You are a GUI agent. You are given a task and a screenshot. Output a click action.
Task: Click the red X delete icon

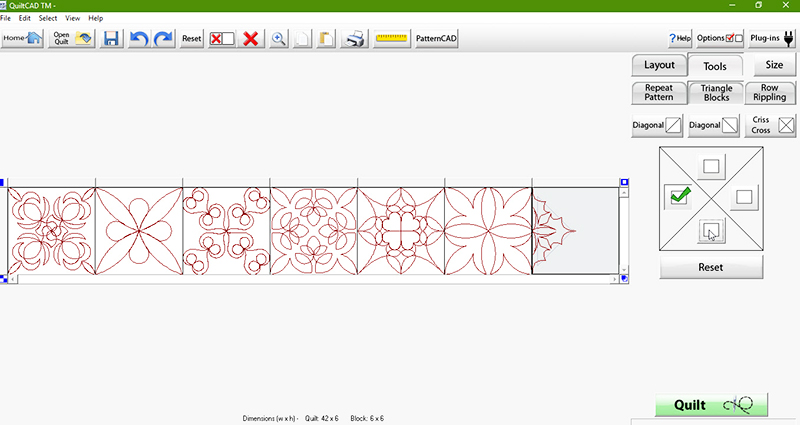[x=251, y=38]
